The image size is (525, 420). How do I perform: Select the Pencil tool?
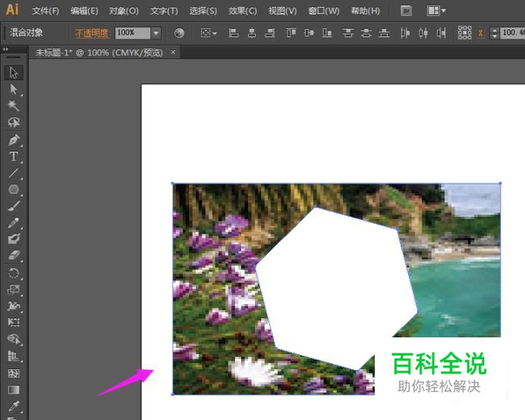(14, 223)
